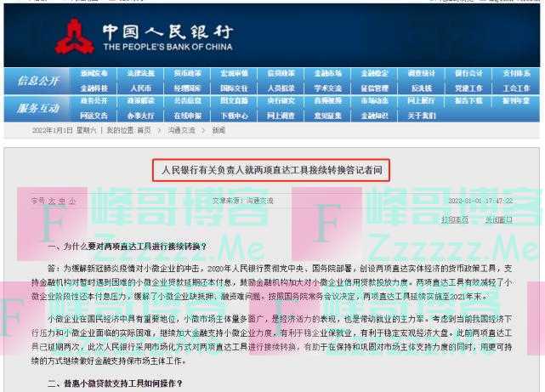Click the 服务互动 category header
The width and height of the screenshot is (545, 392).
pos(38,109)
